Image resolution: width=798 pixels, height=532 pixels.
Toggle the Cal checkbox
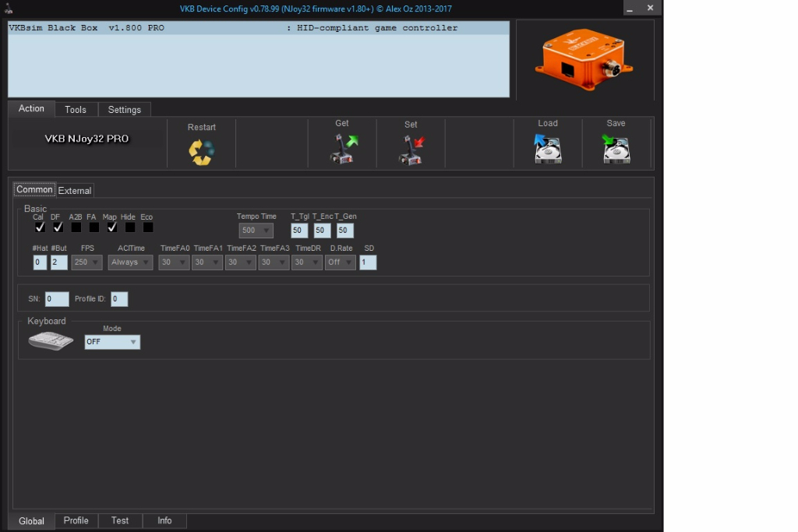(x=40, y=227)
